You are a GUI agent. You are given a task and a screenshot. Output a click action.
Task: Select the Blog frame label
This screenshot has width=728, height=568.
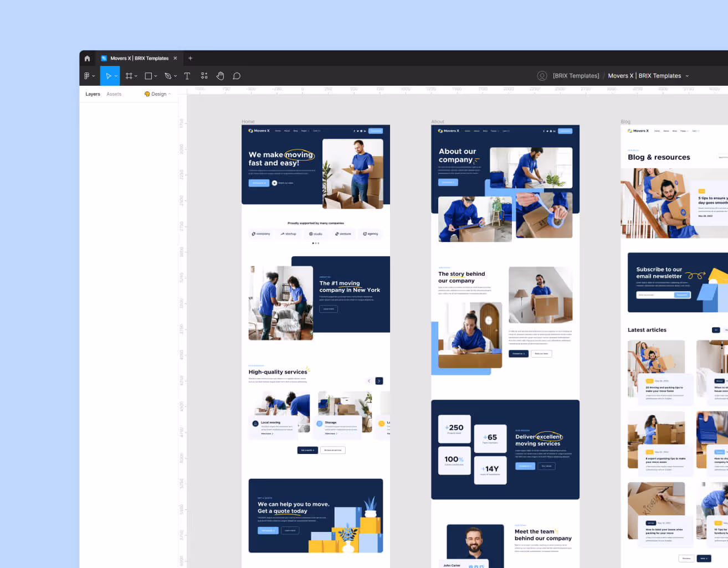coord(626,122)
